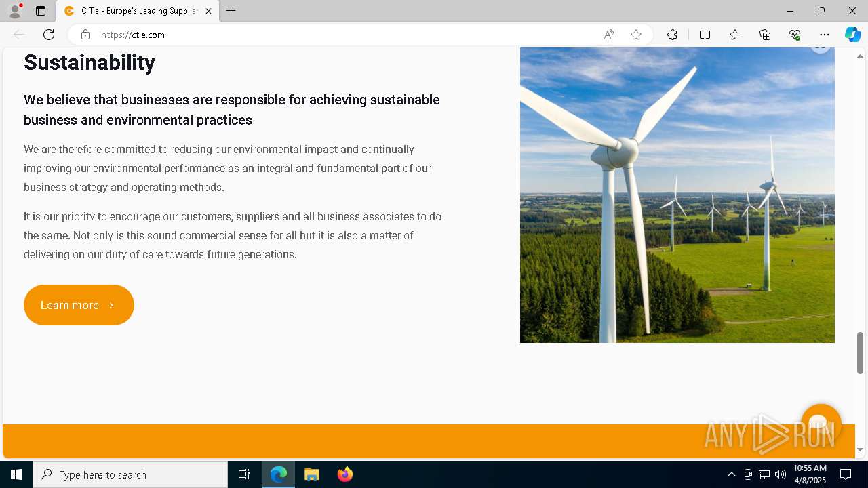Toggle Split screen view
868x488 pixels.
(705, 35)
